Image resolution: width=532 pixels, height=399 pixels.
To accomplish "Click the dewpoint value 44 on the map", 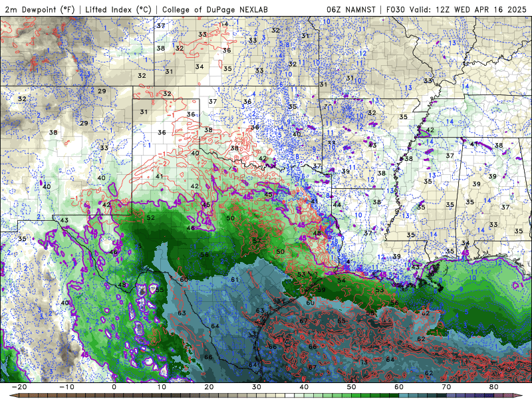I will pos(337,205).
